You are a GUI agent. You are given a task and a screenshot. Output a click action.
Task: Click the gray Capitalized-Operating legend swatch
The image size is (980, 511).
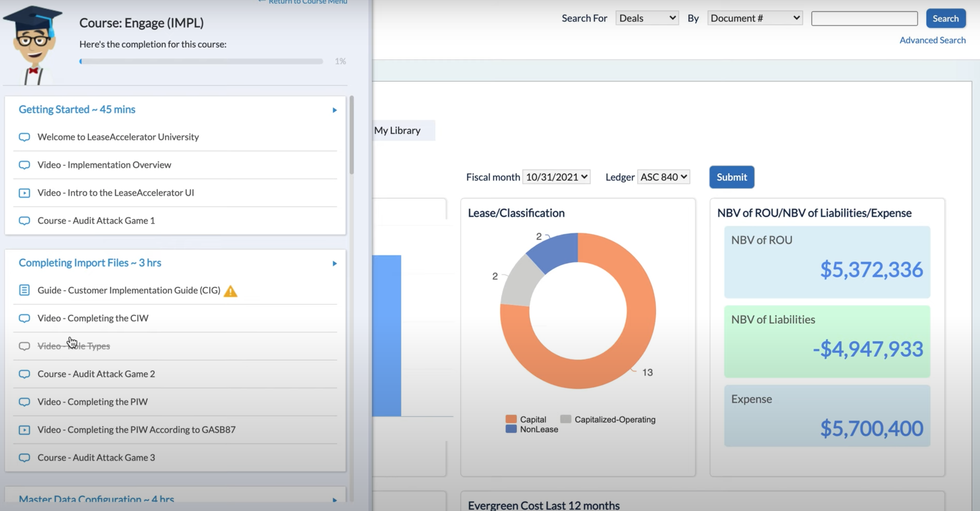pyautogui.click(x=566, y=419)
